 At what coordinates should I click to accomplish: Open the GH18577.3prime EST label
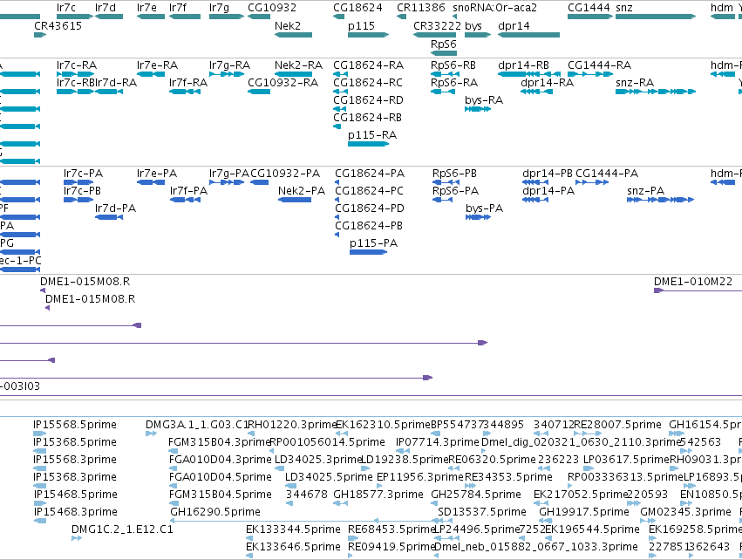378,495
